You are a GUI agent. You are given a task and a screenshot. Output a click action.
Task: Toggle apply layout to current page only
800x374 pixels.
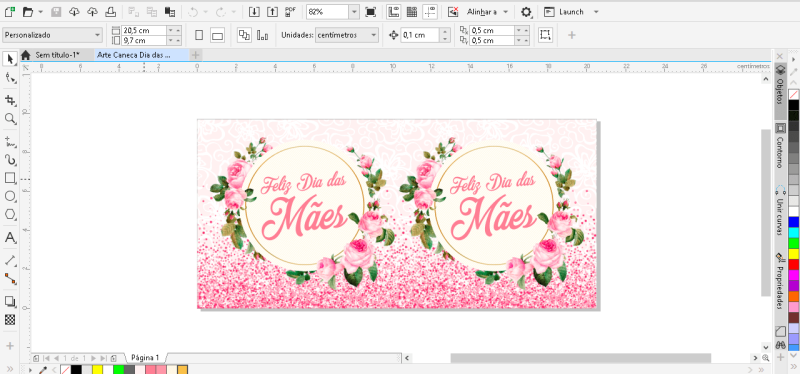(x=262, y=35)
